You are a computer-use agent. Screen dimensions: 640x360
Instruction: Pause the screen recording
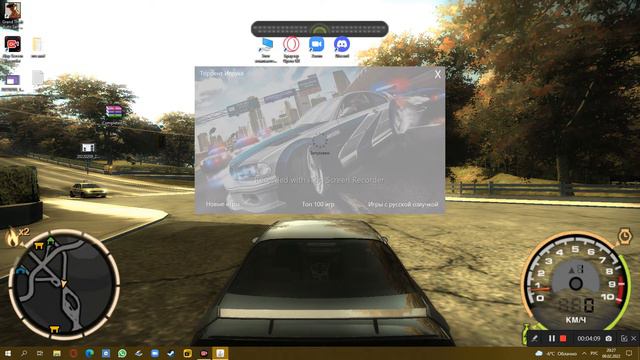tap(552, 338)
